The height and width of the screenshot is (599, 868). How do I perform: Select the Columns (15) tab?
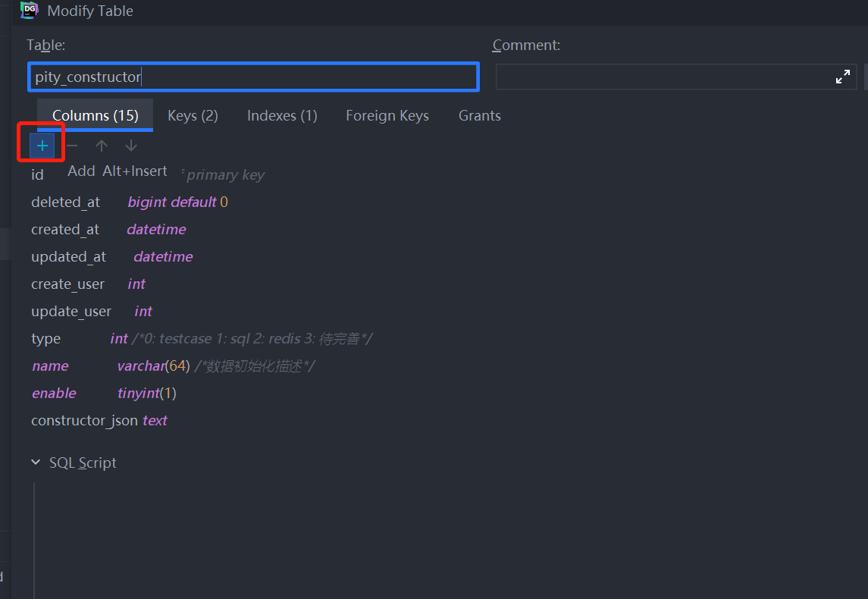[95, 116]
